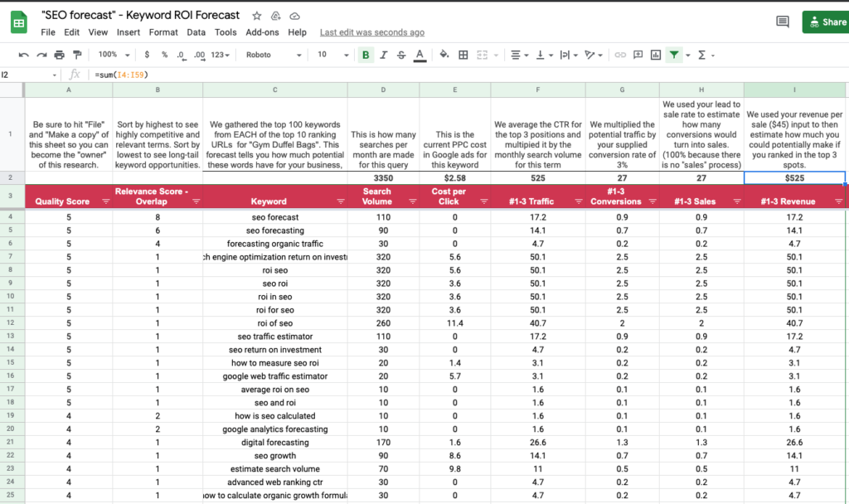Click the Move to folder icon

[275, 16]
